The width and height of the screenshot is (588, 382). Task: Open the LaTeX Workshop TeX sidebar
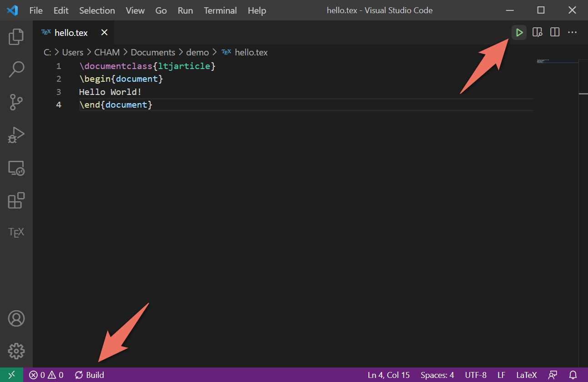pos(16,233)
